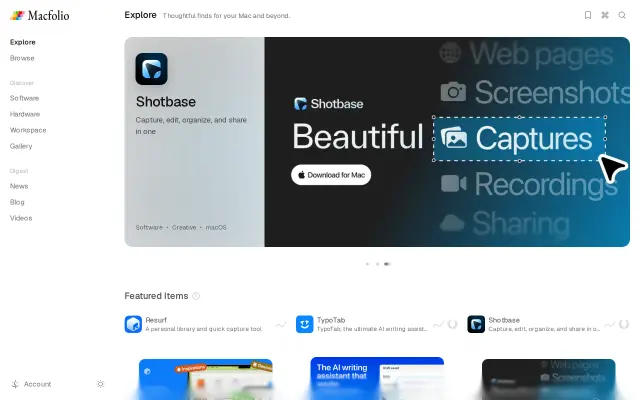
Task: Click the trend icon in the TypoTab row
Action: (x=438, y=324)
